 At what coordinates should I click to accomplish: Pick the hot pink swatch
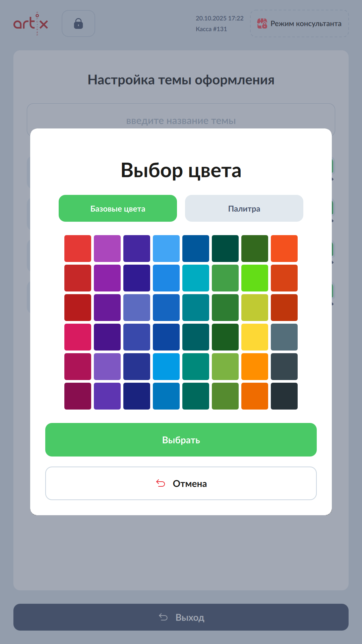78,337
